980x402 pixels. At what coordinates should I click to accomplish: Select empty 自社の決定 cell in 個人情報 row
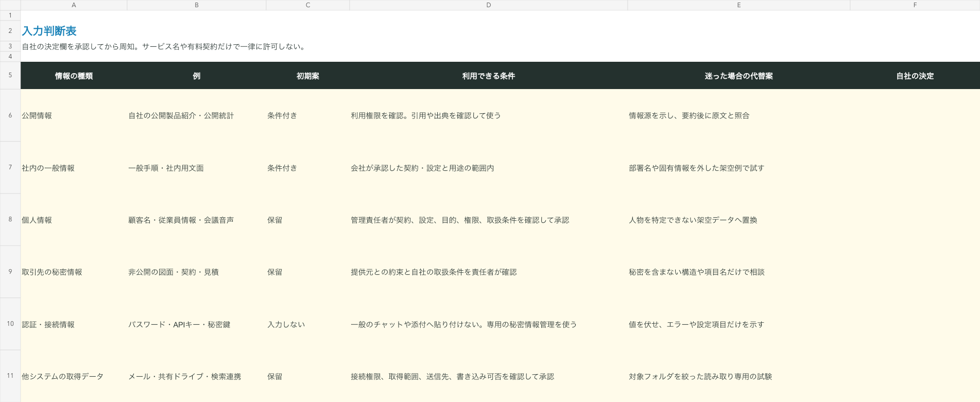pos(915,220)
